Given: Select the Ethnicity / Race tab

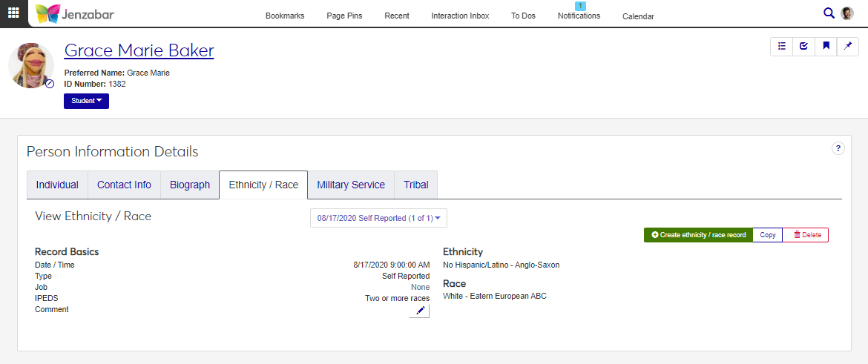Looking at the screenshot, I should coord(263,185).
